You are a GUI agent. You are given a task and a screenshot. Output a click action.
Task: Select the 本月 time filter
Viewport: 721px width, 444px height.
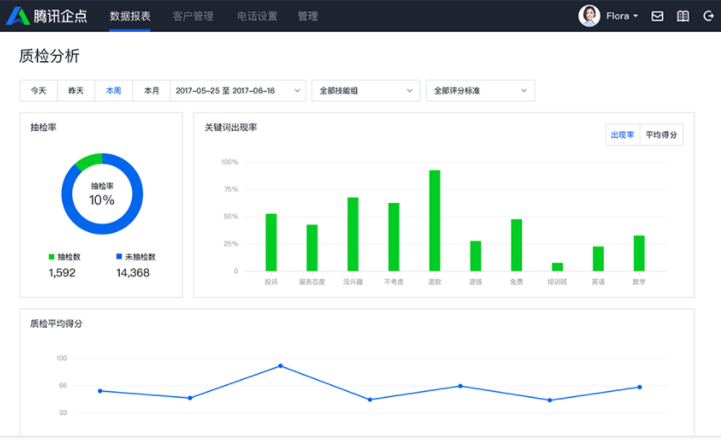pyautogui.click(x=151, y=91)
